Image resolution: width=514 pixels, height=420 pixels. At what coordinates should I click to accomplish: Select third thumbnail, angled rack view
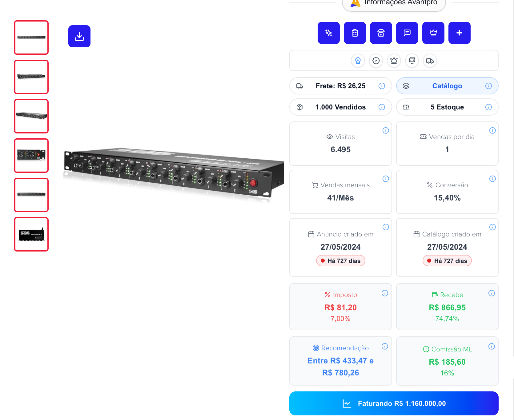[31, 116]
